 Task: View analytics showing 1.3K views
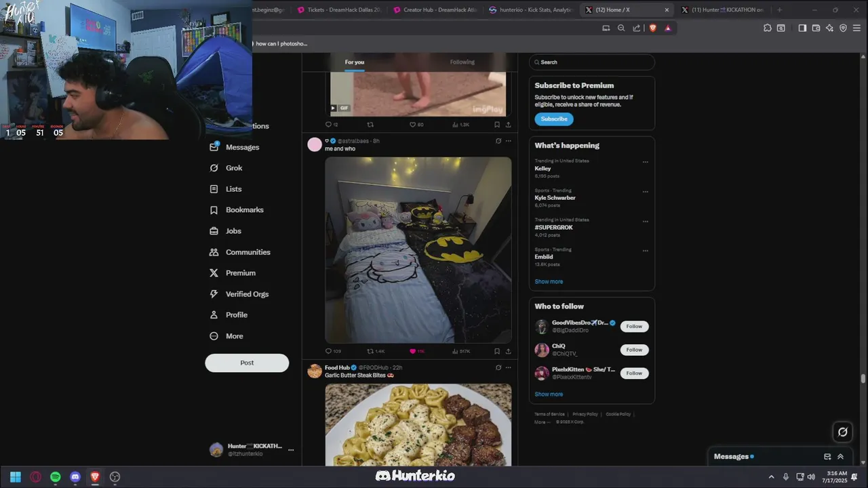pos(461,125)
